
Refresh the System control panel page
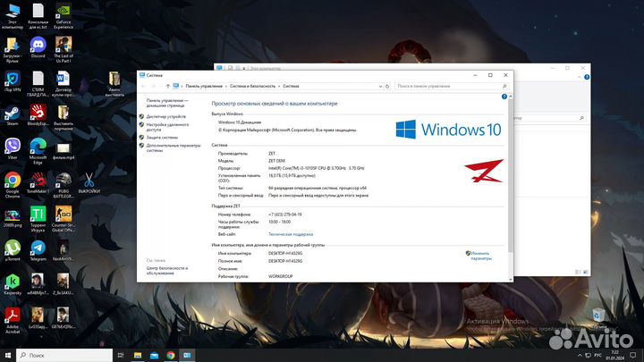[x=387, y=86]
